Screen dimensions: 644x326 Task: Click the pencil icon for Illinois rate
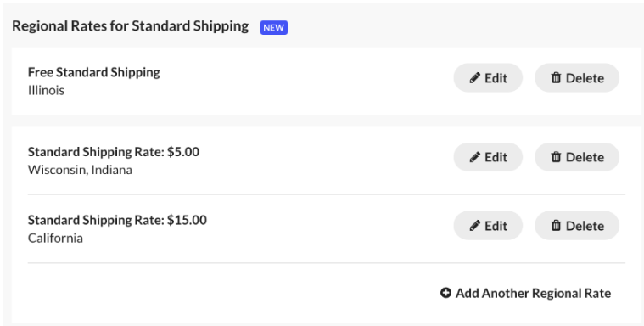coord(475,78)
